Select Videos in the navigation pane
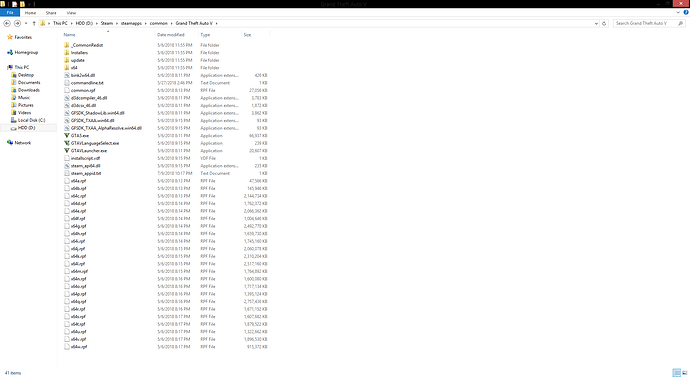Screen dimensions: 690x377 pyautogui.click(x=25, y=113)
